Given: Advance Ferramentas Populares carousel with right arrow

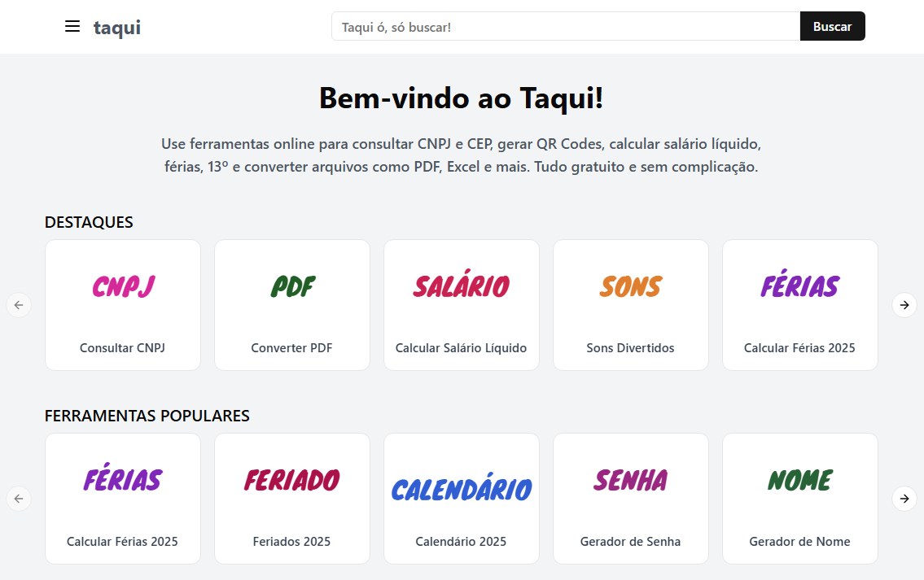Looking at the screenshot, I should [904, 498].
